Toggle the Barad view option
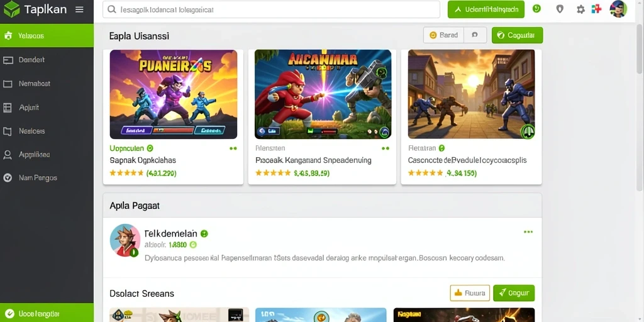 point(443,35)
